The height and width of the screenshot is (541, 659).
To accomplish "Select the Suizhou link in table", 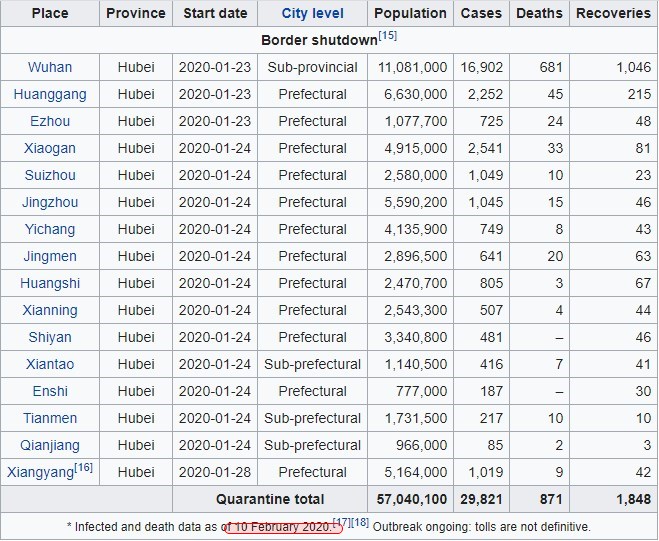I will click(50, 176).
